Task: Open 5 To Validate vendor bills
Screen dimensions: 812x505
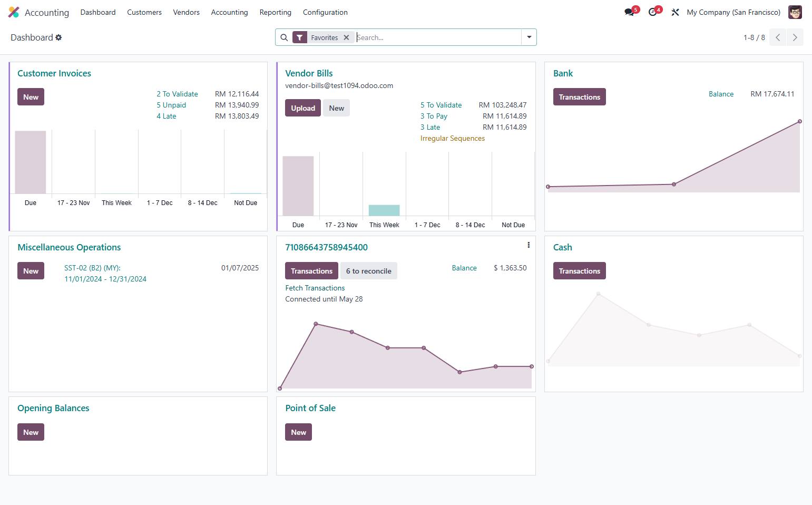Action: [441, 105]
